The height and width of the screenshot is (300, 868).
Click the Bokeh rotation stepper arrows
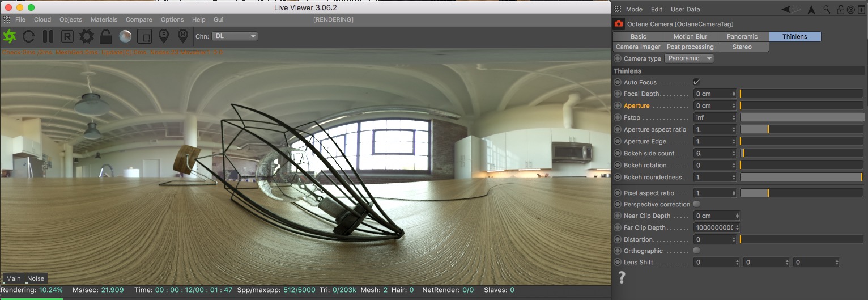click(x=734, y=165)
